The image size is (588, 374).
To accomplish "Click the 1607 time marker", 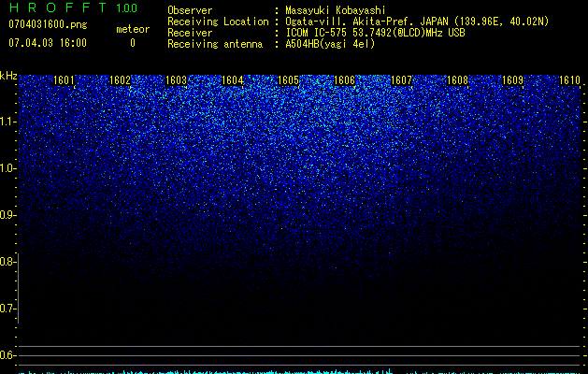I will [401, 80].
